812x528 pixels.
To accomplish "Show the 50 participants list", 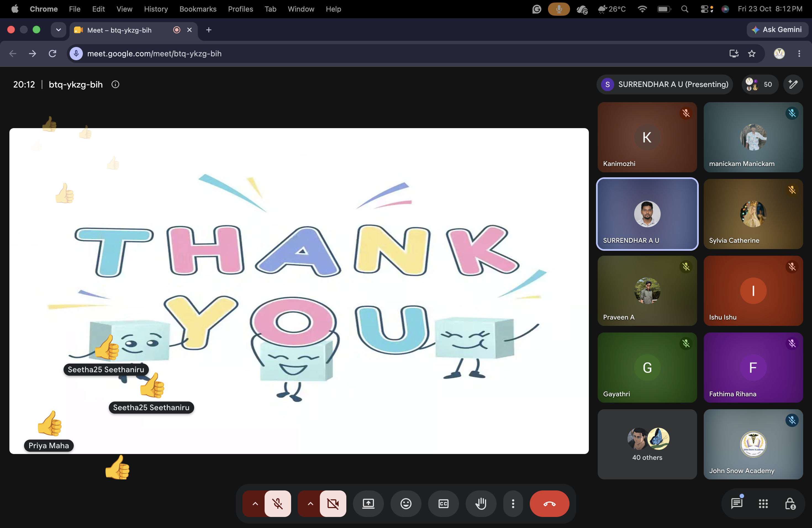I will click(x=760, y=84).
